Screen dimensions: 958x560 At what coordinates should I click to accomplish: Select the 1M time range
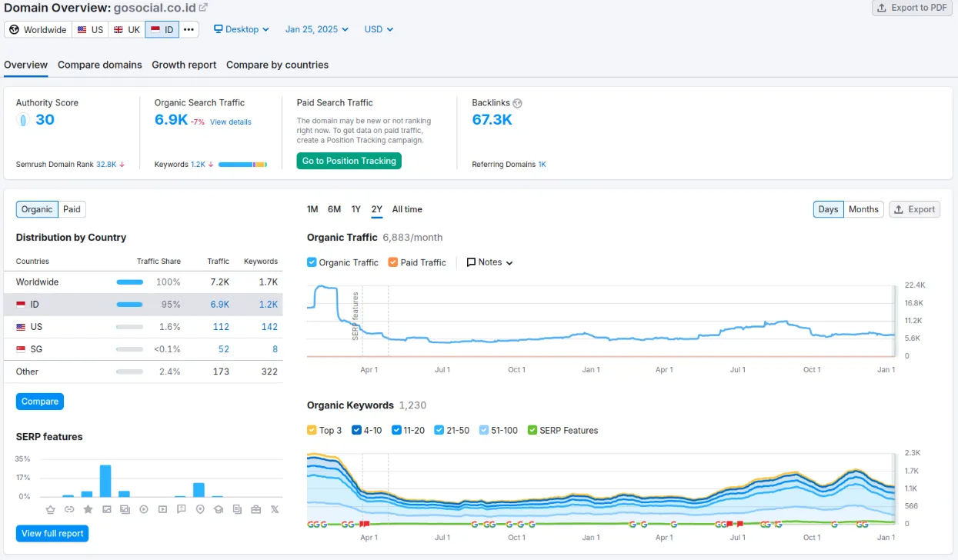(312, 209)
